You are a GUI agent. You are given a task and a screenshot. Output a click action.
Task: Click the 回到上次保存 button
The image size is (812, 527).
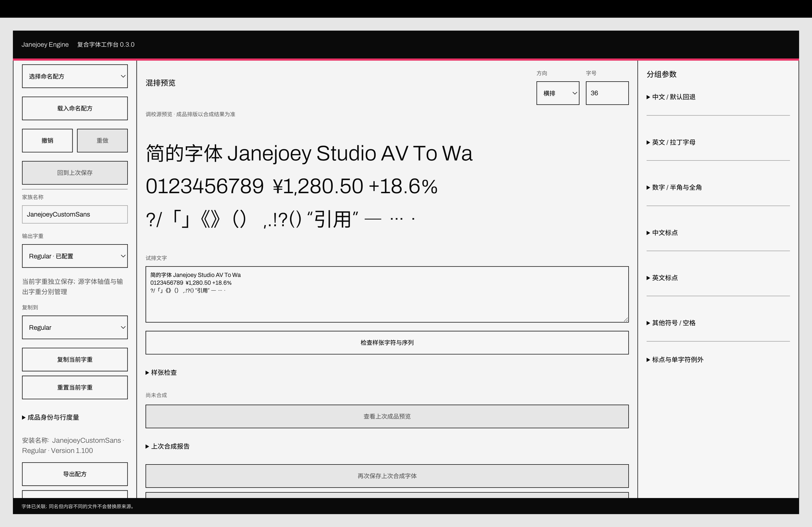tap(75, 173)
